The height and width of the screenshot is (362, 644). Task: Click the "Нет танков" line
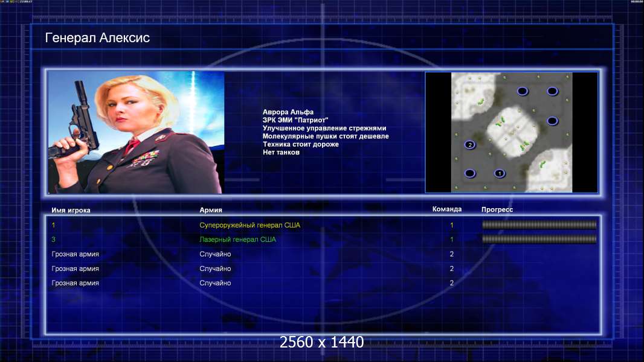[281, 152]
